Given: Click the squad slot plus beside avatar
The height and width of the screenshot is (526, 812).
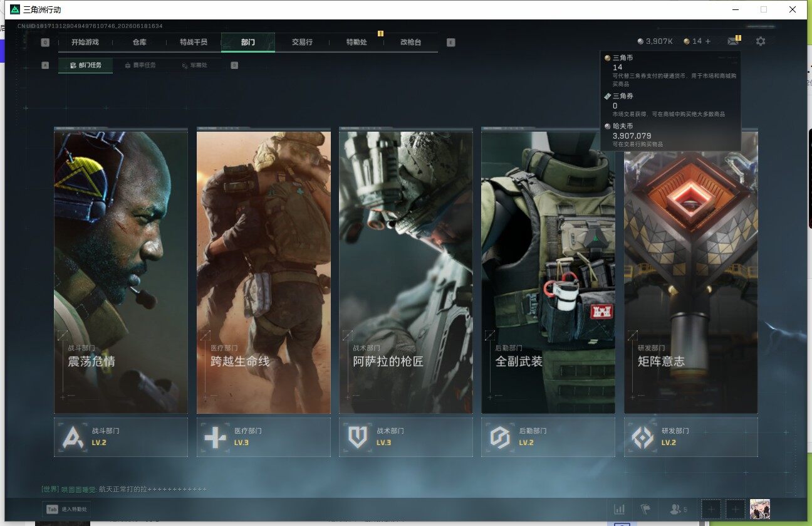Looking at the screenshot, I should coord(735,510).
